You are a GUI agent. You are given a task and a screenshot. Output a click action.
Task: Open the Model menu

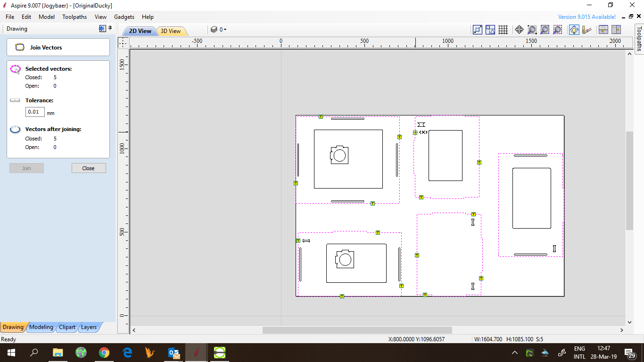[47, 17]
